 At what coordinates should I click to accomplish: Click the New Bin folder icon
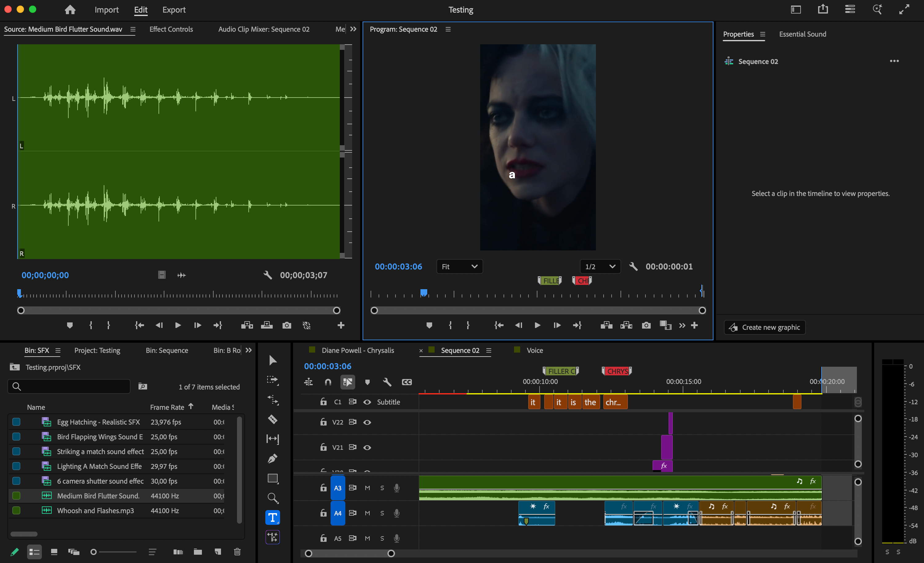tap(198, 552)
